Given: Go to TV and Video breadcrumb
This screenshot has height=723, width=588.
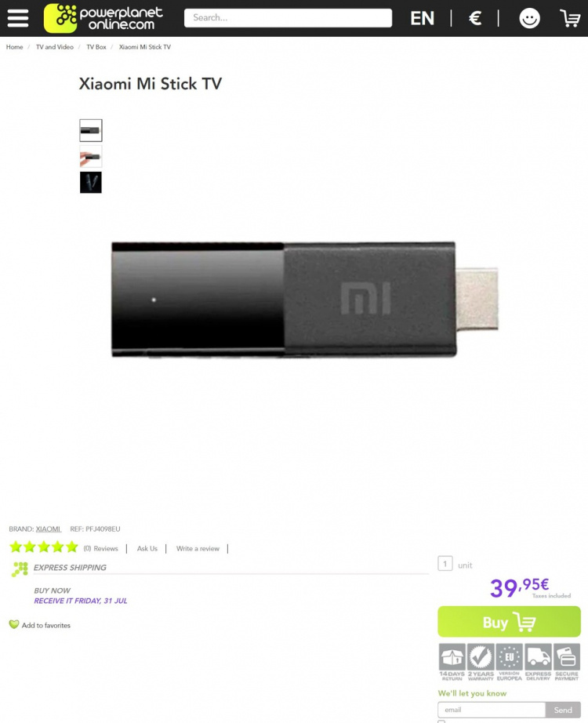Looking at the screenshot, I should [x=55, y=47].
